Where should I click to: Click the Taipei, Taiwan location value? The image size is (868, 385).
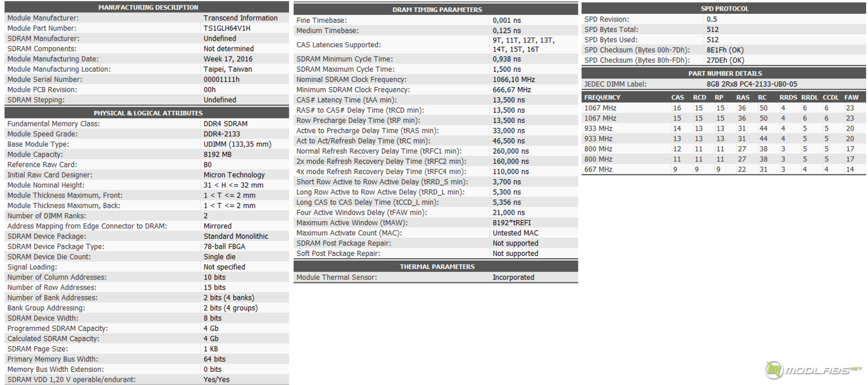click(x=228, y=69)
